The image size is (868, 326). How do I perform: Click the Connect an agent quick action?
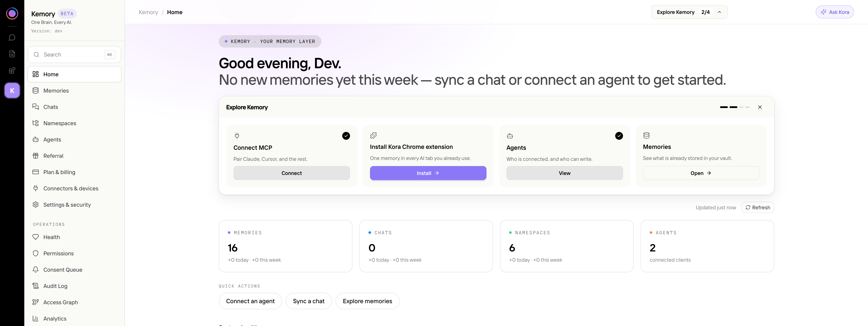point(250,301)
